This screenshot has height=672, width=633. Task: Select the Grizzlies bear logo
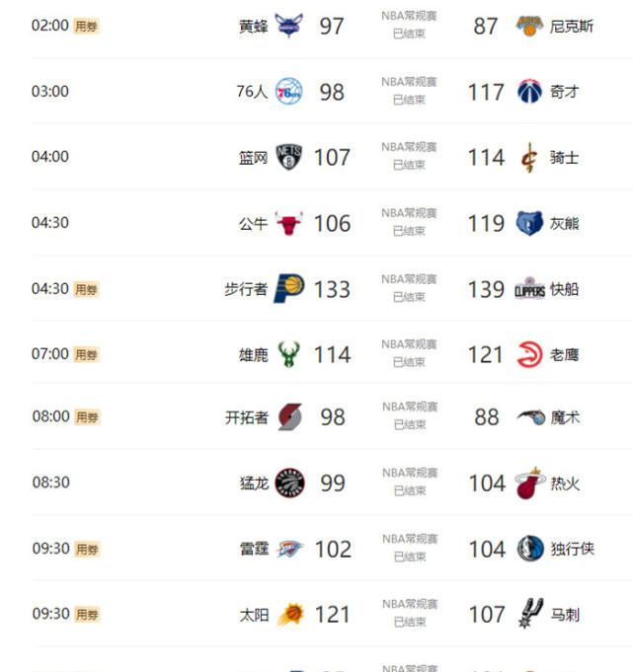point(529,223)
